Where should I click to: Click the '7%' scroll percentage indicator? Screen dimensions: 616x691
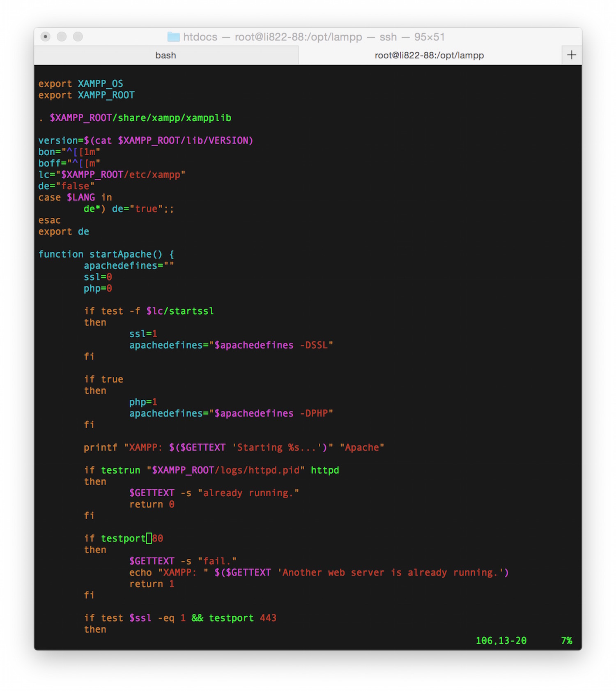(x=566, y=641)
